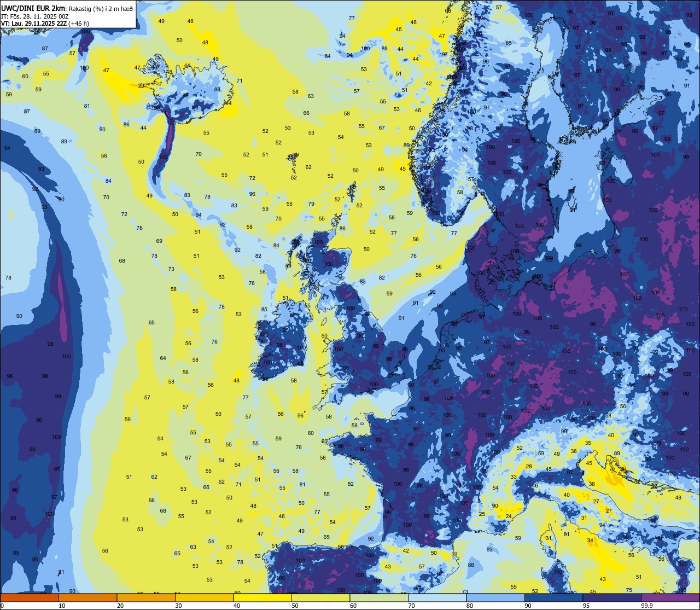Image resolution: width=700 pixels, height=610 pixels.
Task: Click the text Rakastig (%) í 2 m hæð
Action: pyautogui.click(x=101, y=9)
